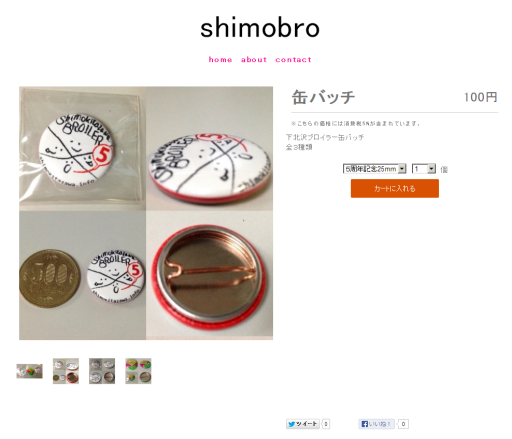Select the third grayish thumbnail image
512x439 pixels.
click(102, 371)
